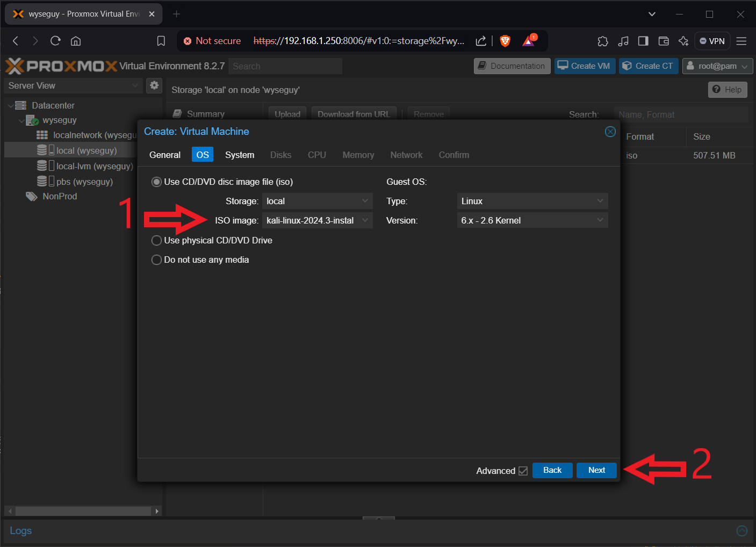Open browser extensions puzzle icon

[603, 41]
